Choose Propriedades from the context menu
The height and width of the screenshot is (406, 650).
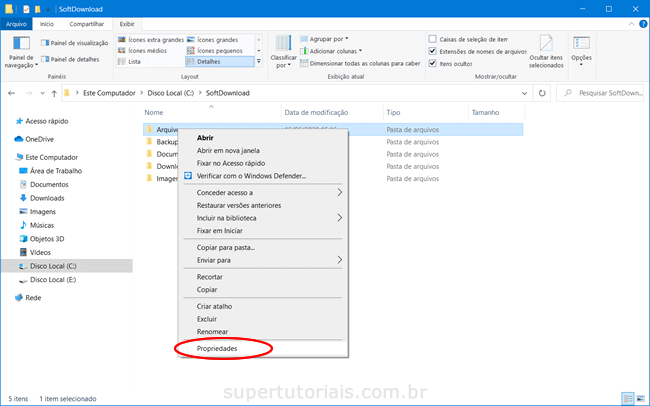217,349
